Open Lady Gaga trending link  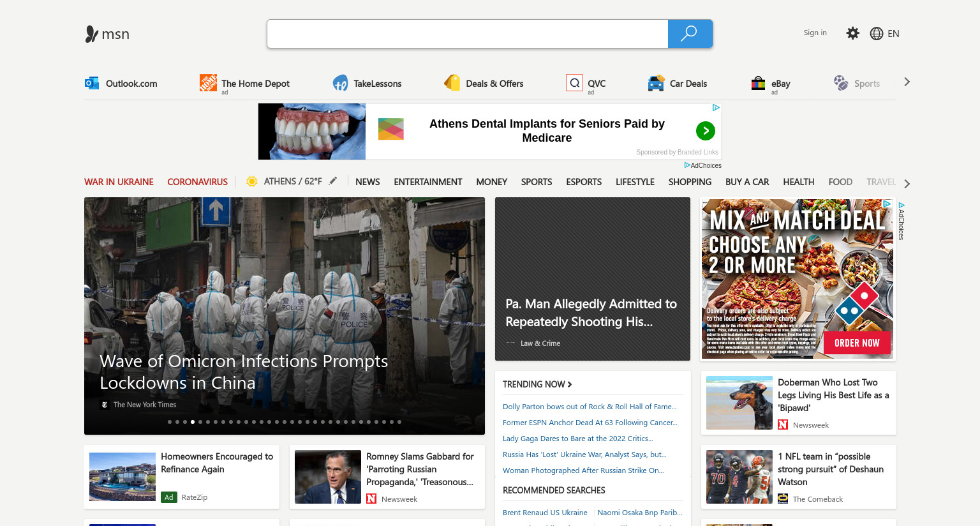(x=578, y=439)
